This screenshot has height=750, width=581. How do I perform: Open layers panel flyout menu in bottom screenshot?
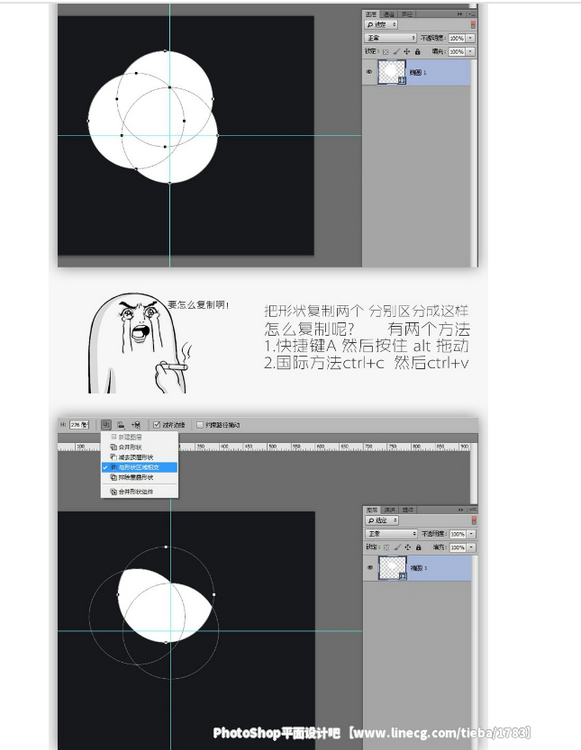pyautogui.click(x=472, y=510)
